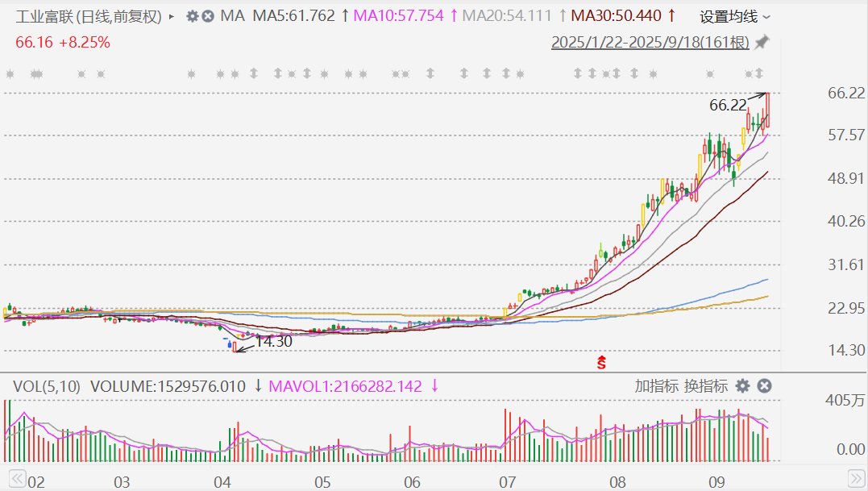868x491 pixels.
Task: Click month label 07 on the time axis
Action: click(508, 482)
